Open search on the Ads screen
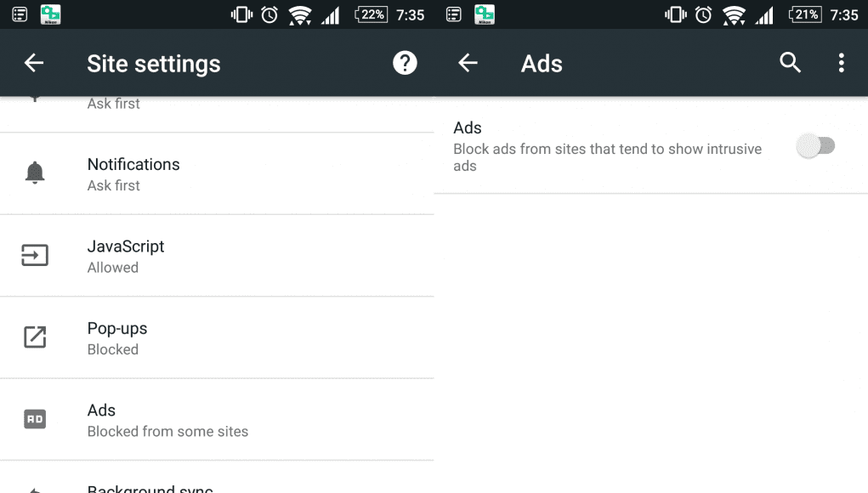868x493 pixels. [x=790, y=63]
